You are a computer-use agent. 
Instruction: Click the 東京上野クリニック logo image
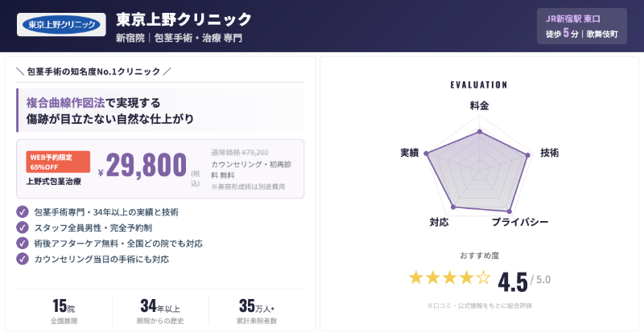tap(61, 25)
